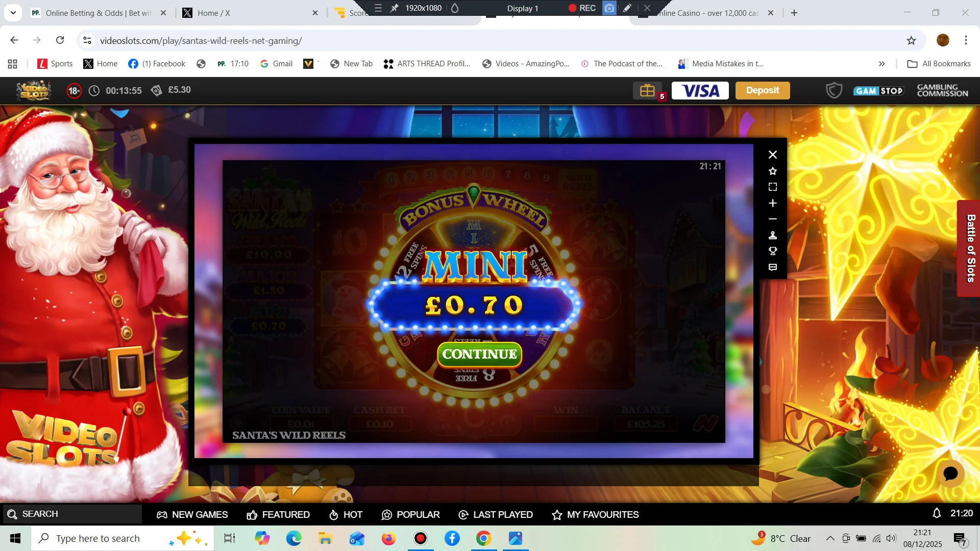Viewport: 980px width, 551px height.
Task: Open a new browser tab
Action: click(x=794, y=13)
